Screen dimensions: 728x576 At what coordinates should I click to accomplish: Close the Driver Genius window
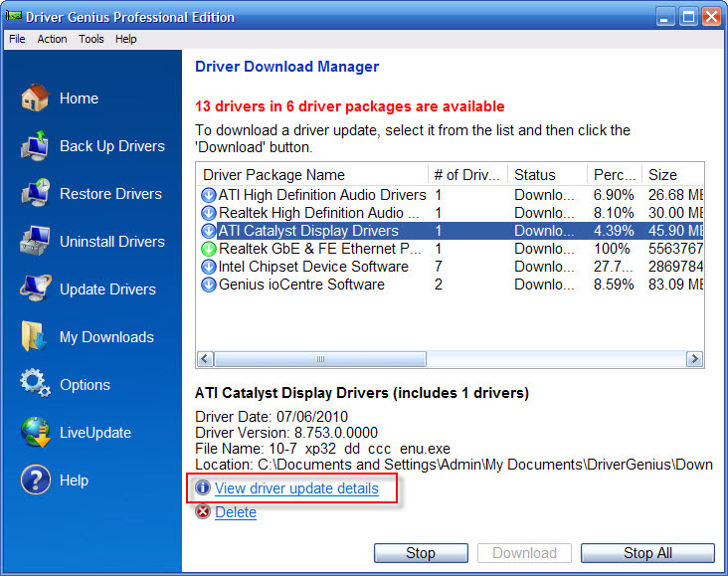click(x=711, y=17)
